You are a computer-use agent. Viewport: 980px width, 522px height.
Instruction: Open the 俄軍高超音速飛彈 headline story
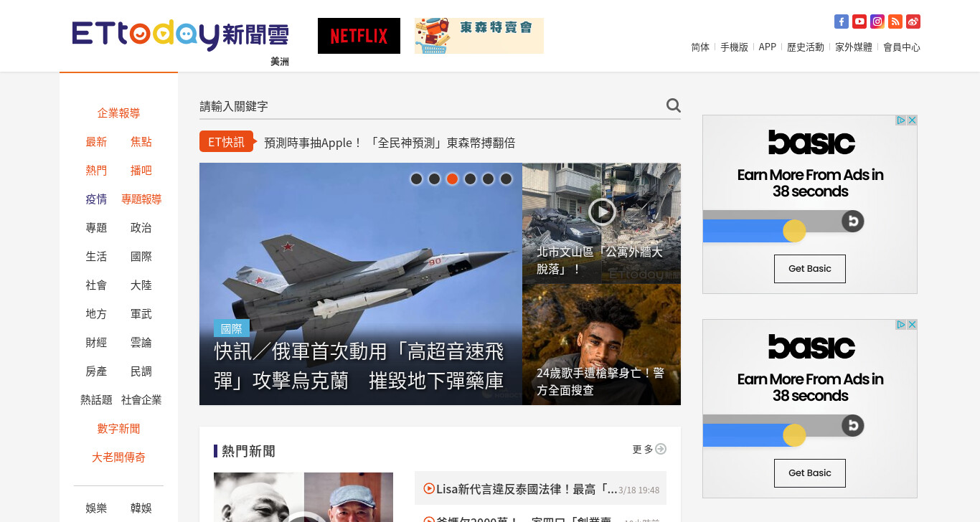pos(359,366)
